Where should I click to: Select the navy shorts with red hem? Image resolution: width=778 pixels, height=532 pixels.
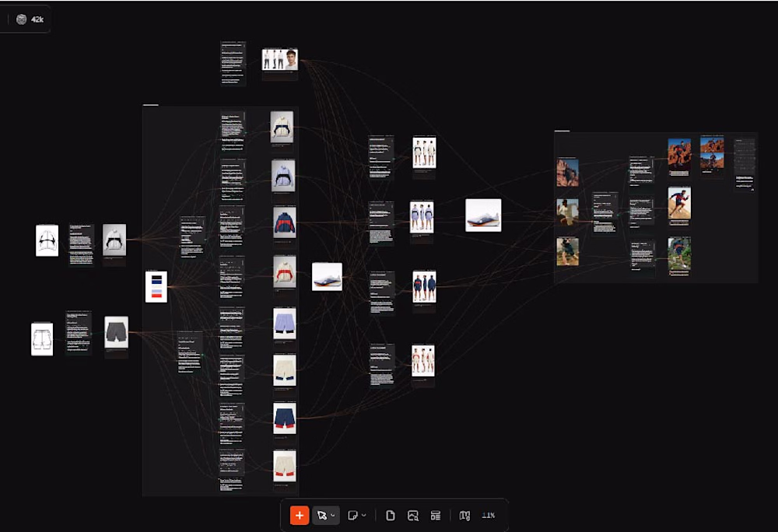(x=285, y=418)
